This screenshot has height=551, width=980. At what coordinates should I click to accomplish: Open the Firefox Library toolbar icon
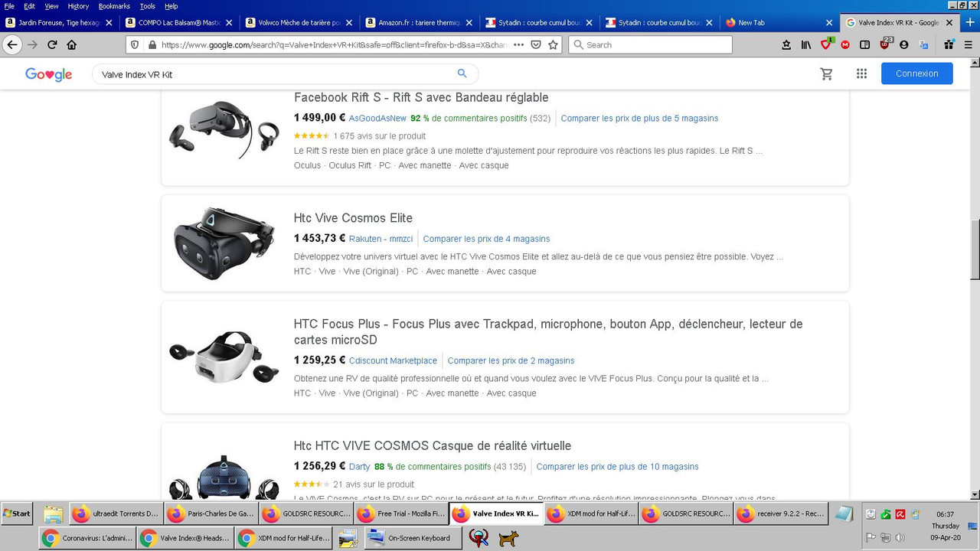click(806, 44)
